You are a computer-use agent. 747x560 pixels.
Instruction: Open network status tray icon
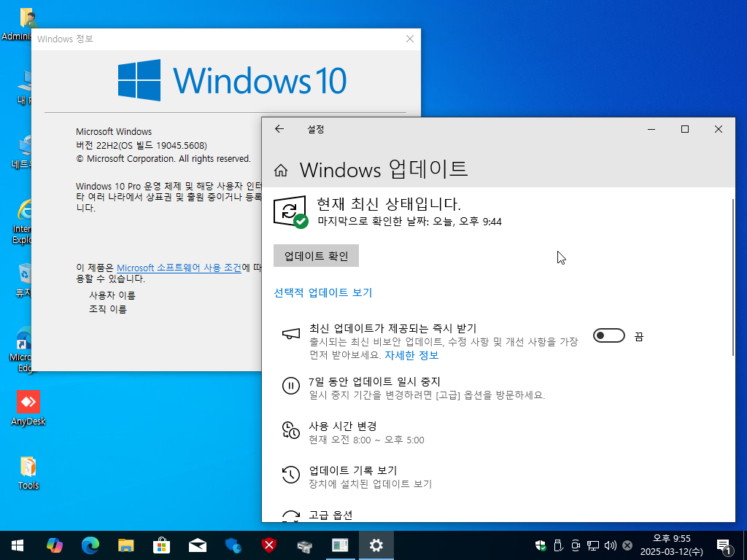point(592,545)
